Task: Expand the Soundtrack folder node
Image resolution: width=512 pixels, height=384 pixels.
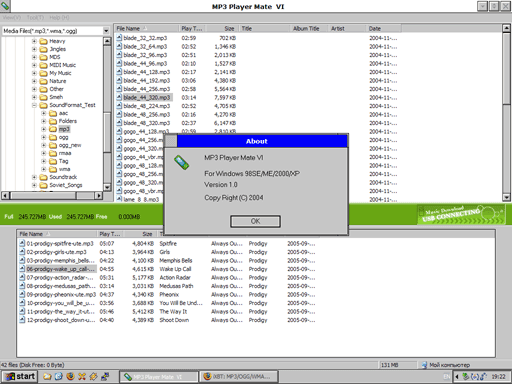Action: coord(34,177)
